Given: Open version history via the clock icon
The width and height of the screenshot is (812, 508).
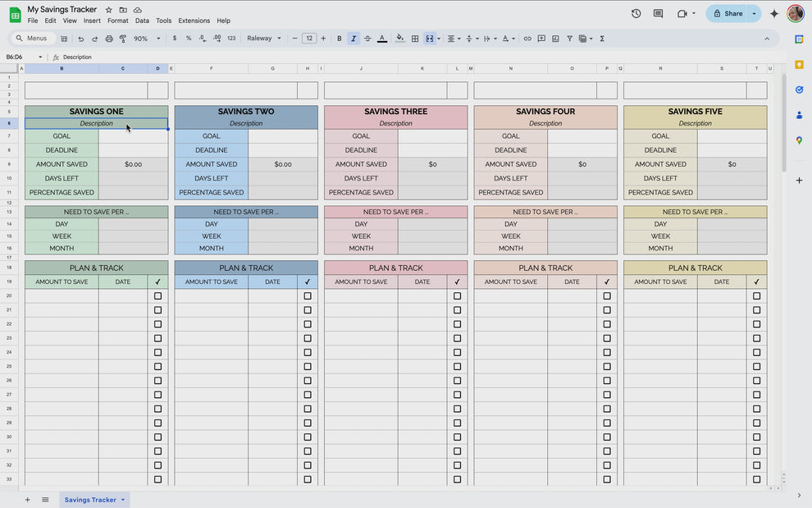Looking at the screenshot, I should point(637,13).
